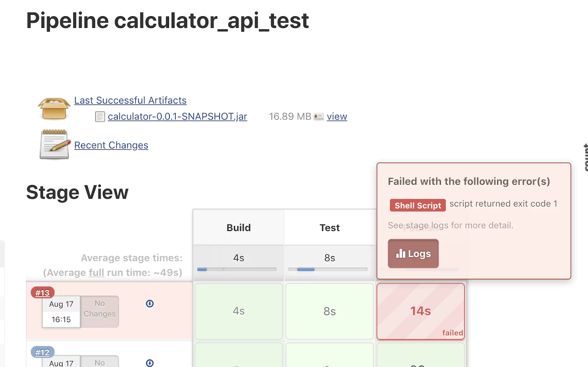Click build #13 Build stage 4s cell
588x367 pixels.
239,311
